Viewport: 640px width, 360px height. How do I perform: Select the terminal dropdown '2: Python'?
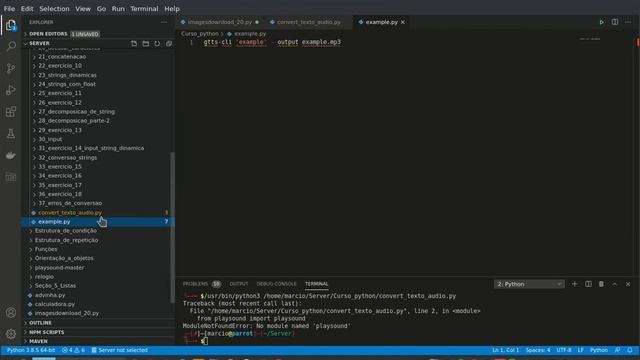click(529, 284)
